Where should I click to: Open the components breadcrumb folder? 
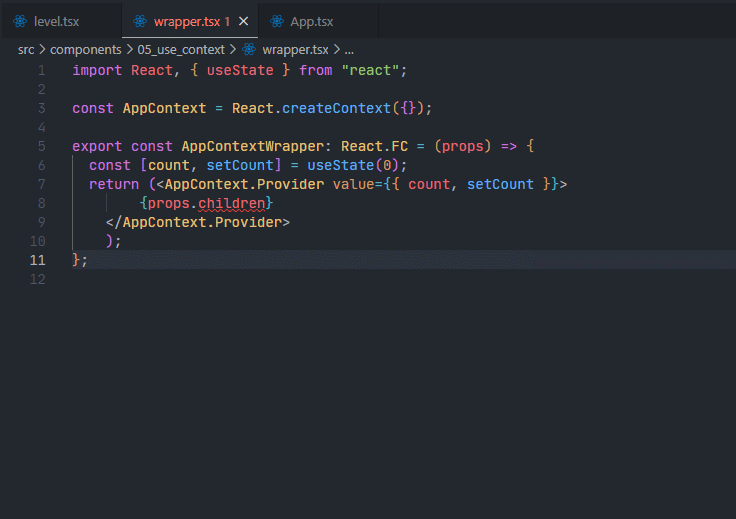86,48
